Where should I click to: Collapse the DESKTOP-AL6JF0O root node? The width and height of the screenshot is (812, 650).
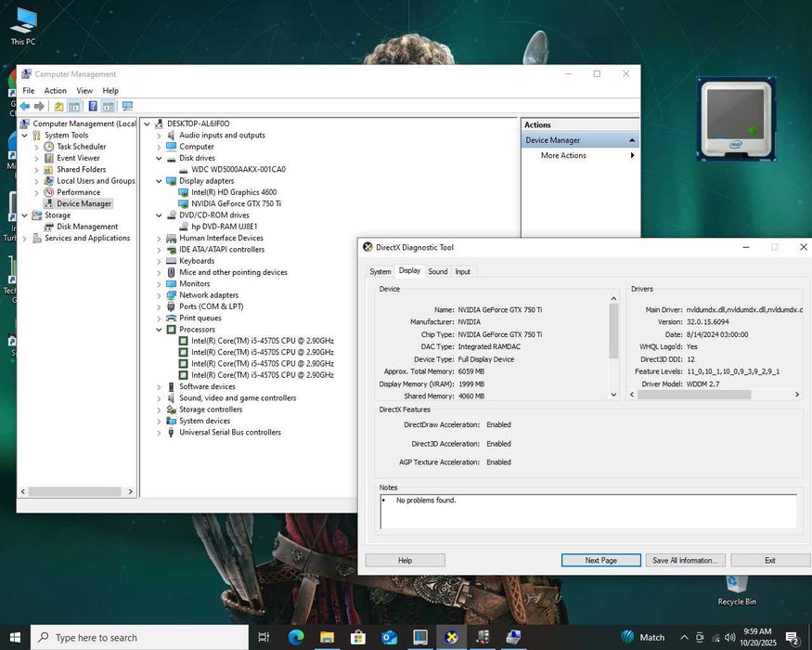pos(147,124)
